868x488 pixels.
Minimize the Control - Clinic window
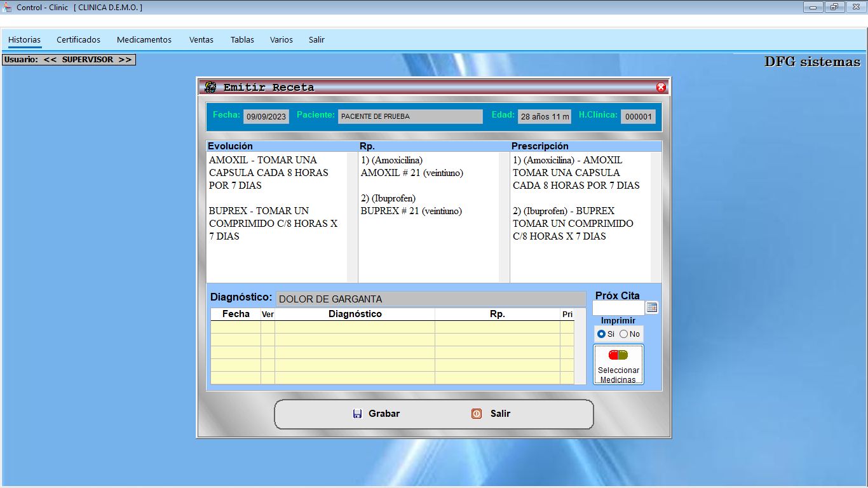pyautogui.click(x=813, y=7)
